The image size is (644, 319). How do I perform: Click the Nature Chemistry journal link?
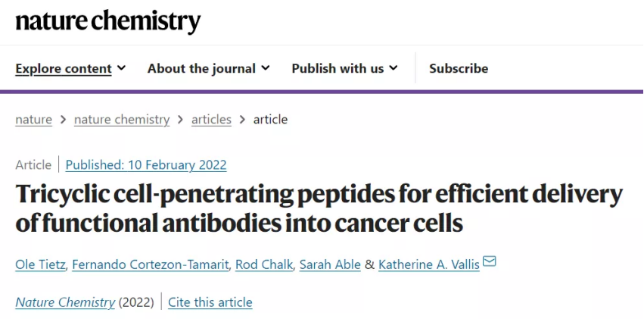pyautogui.click(x=65, y=302)
